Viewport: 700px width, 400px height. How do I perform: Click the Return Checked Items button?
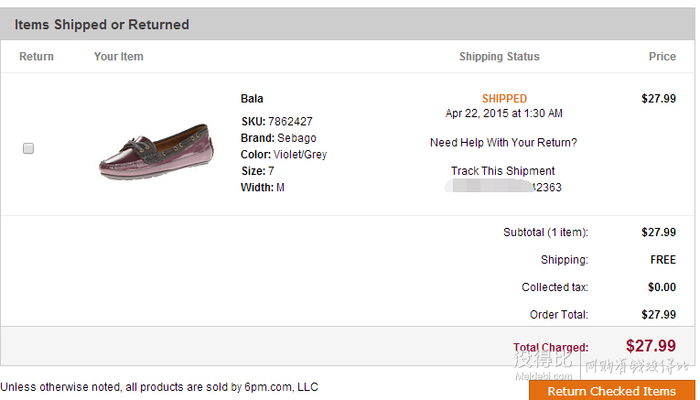pyautogui.click(x=612, y=391)
